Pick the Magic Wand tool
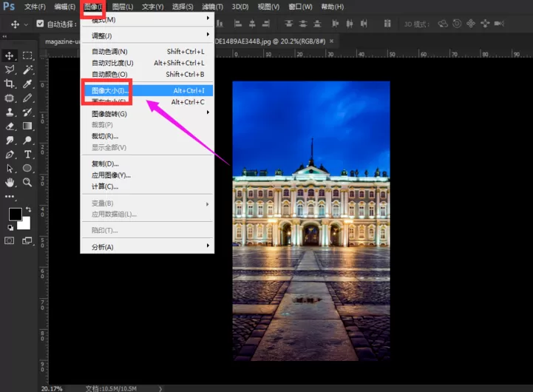The height and width of the screenshot is (392, 533). tap(27, 70)
